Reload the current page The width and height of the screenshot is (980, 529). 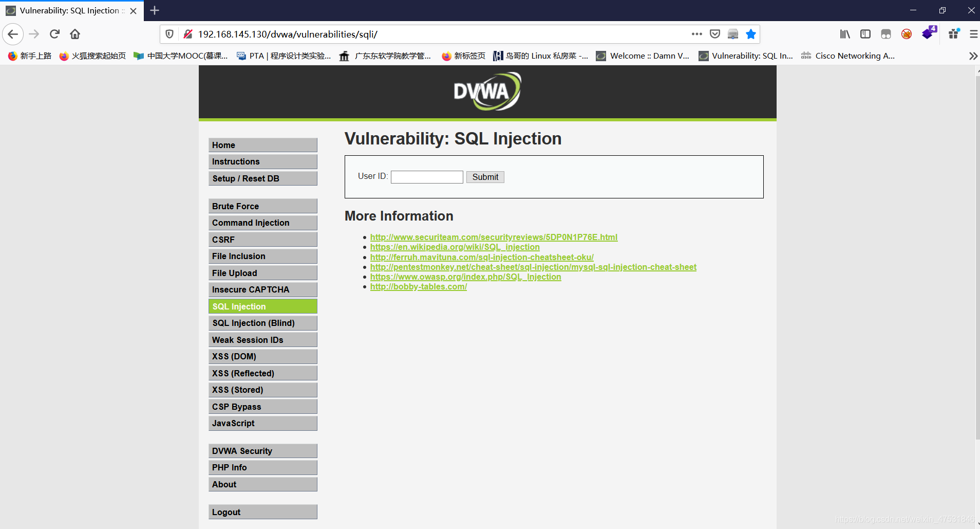pyautogui.click(x=54, y=34)
